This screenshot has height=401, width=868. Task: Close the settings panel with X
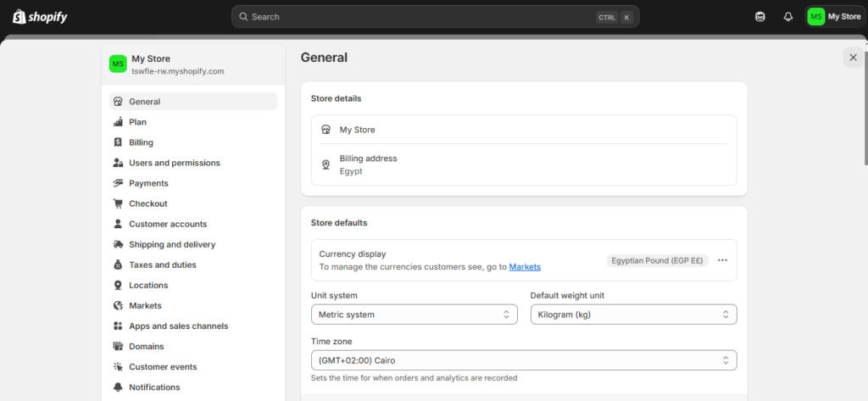point(853,58)
